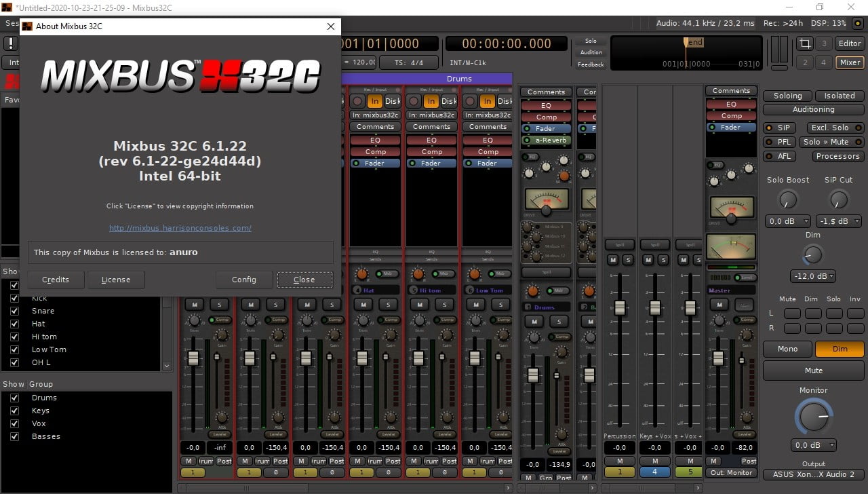
Task: Open the SiP Cut dB dropdown
Action: pyautogui.click(x=840, y=221)
